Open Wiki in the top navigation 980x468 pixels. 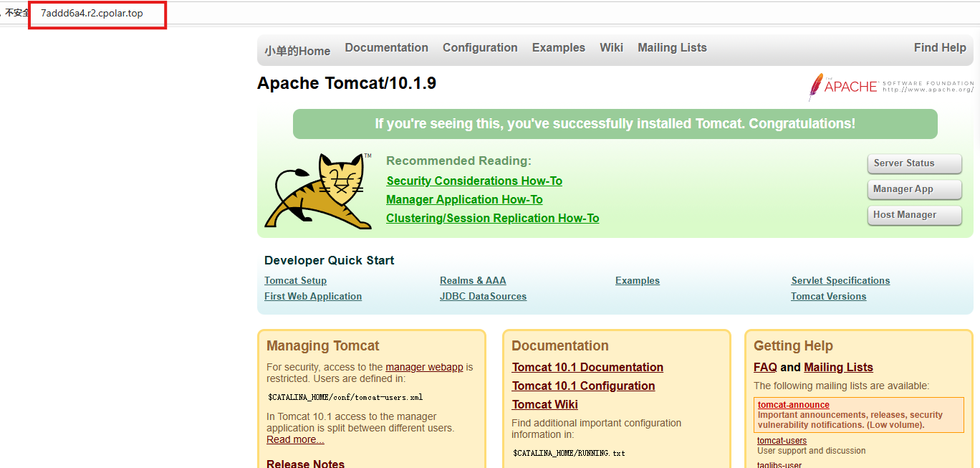tap(612, 48)
